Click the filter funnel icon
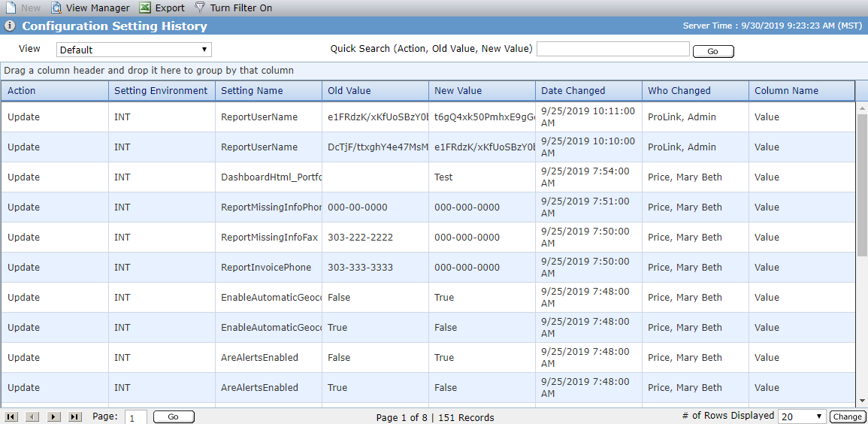 (x=200, y=8)
